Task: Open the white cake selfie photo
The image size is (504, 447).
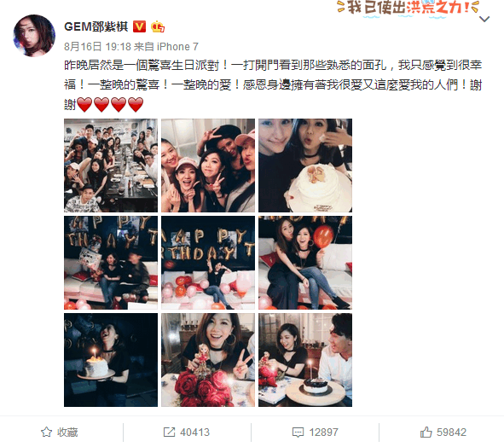Action: coord(305,165)
